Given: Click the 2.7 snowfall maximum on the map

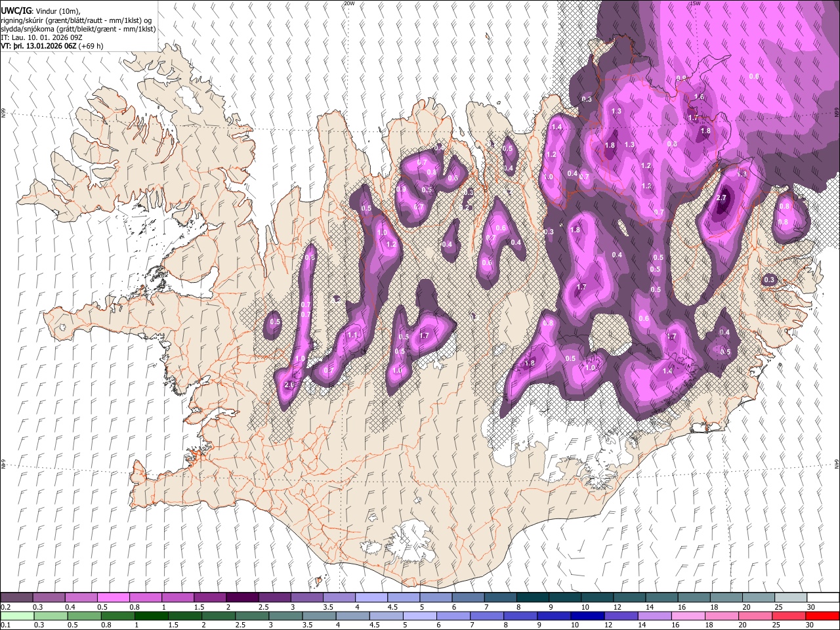Looking at the screenshot, I should (722, 198).
